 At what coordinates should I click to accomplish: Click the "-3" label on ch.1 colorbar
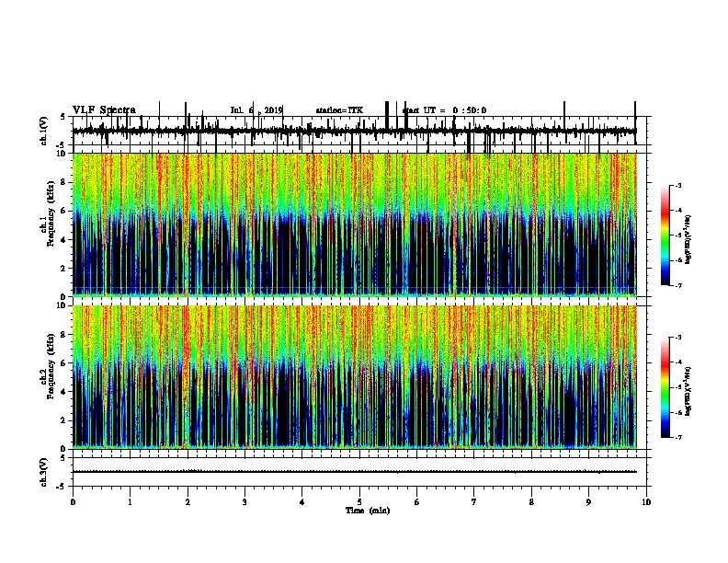point(677,185)
